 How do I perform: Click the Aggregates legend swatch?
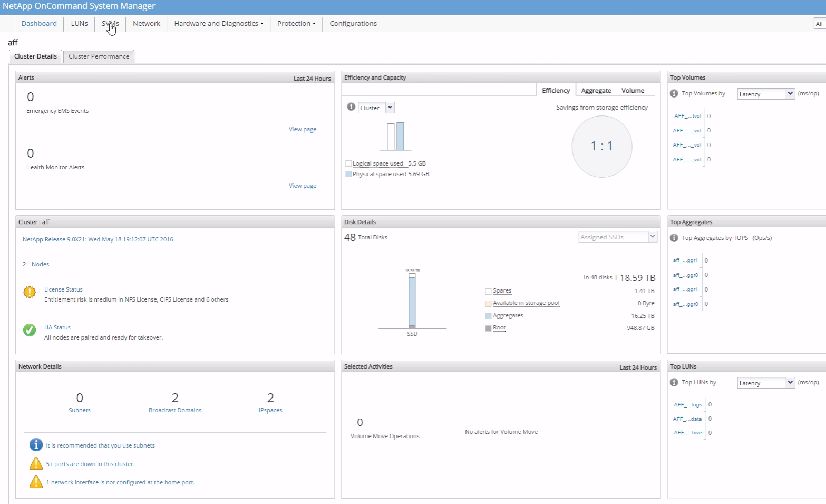click(x=488, y=316)
